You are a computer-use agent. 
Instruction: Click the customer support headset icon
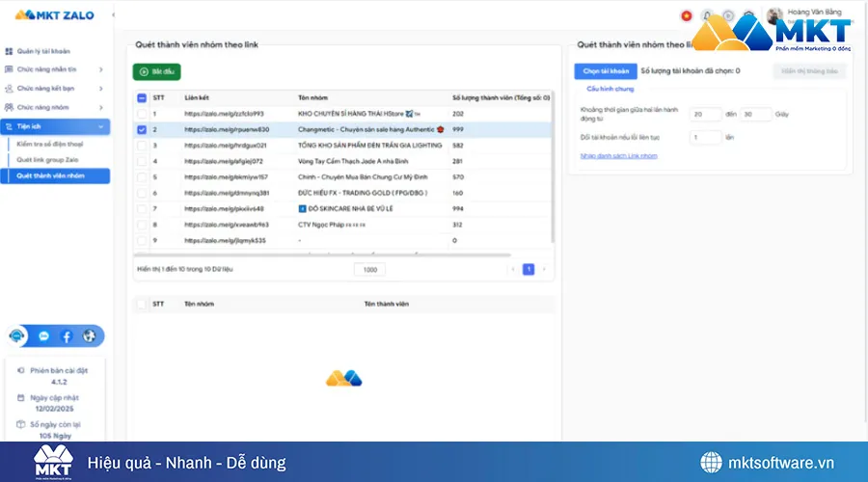click(x=17, y=336)
